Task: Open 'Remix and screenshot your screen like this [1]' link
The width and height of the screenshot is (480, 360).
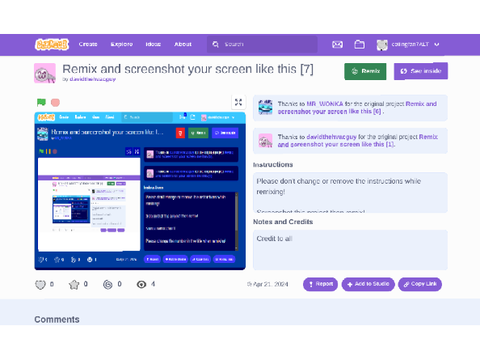Action: click(358, 141)
